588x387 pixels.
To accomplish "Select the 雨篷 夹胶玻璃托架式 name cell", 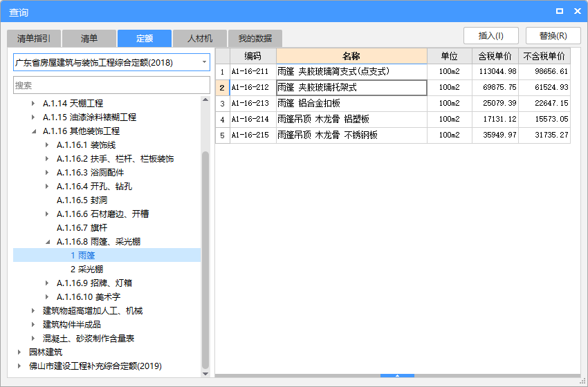I will coord(351,88).
